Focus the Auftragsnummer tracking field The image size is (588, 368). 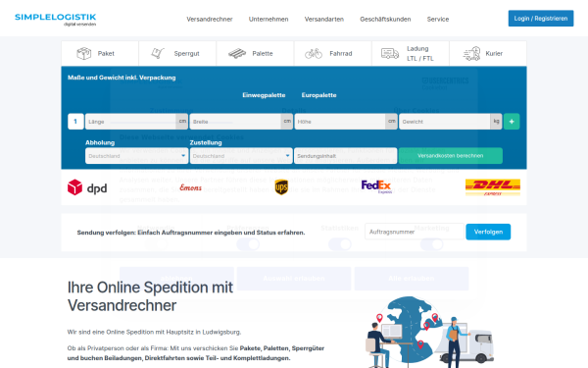point(414,232)
